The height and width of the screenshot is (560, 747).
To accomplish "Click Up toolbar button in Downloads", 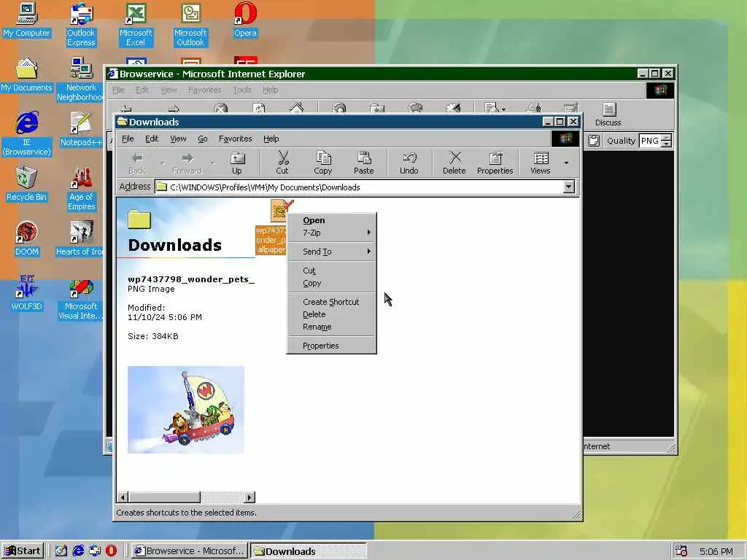I will (237, 163).
